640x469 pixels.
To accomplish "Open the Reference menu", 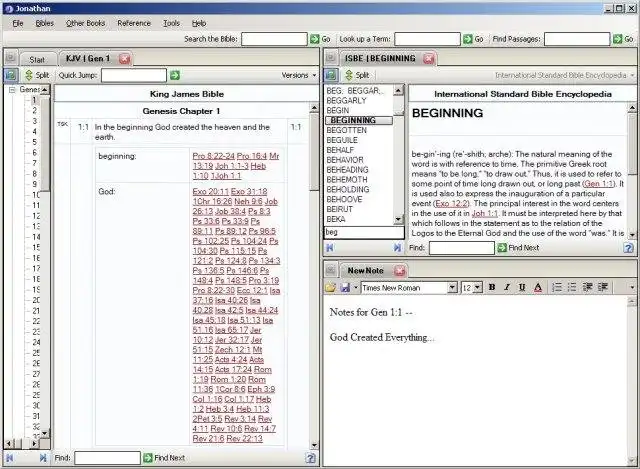I will (x=134, y=23).
